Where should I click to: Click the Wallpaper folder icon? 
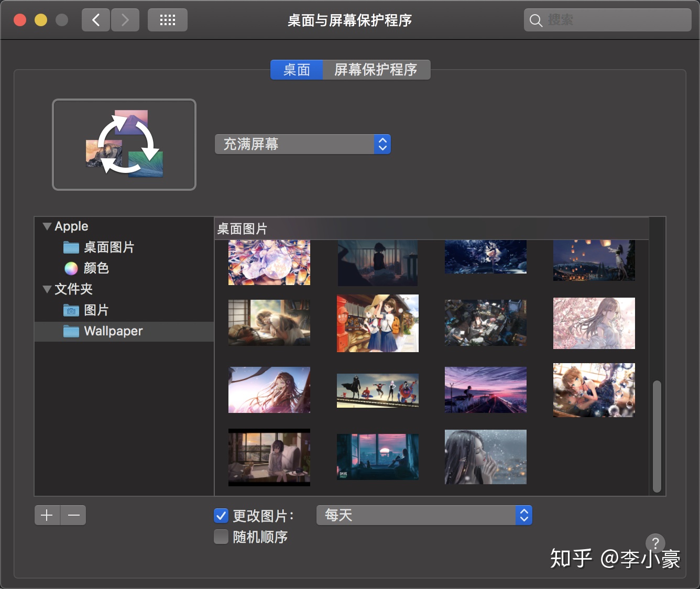click(x=71, y=331)
